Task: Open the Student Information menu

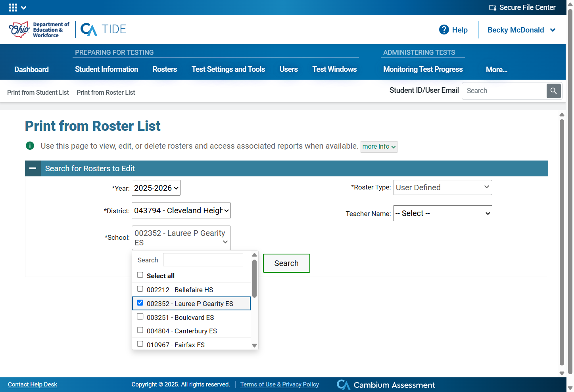Action: [107, 69]
